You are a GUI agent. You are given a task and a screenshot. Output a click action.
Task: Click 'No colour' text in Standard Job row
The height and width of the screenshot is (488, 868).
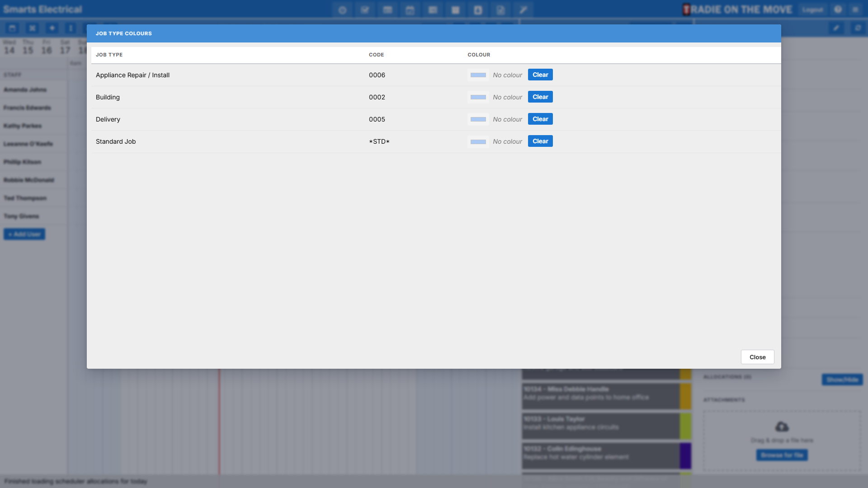[x=507, y=141]
